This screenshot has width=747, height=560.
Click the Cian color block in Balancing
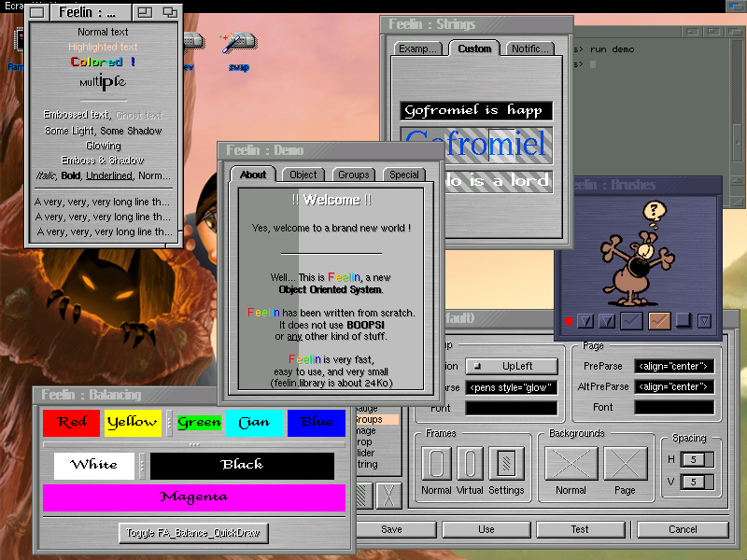coord(254,423)
